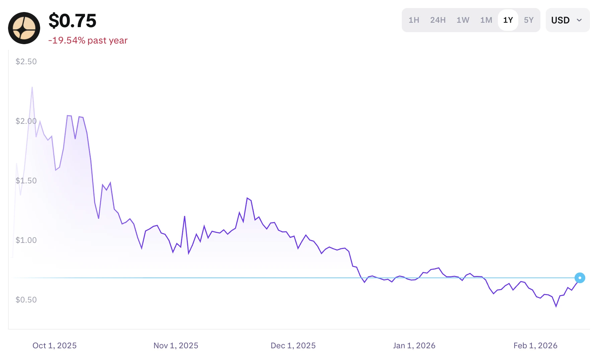Select the 24H time range

438,20
